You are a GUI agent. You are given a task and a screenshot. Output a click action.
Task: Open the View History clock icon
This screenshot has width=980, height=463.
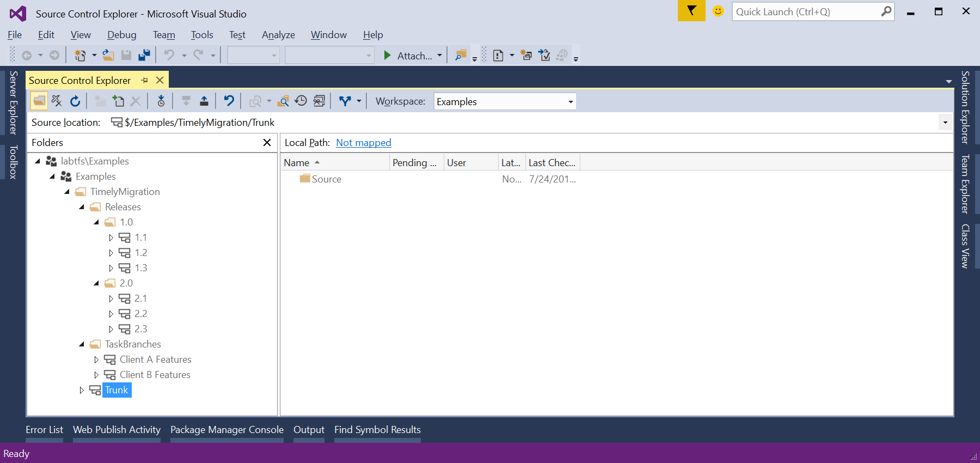[x=301, y=101]
